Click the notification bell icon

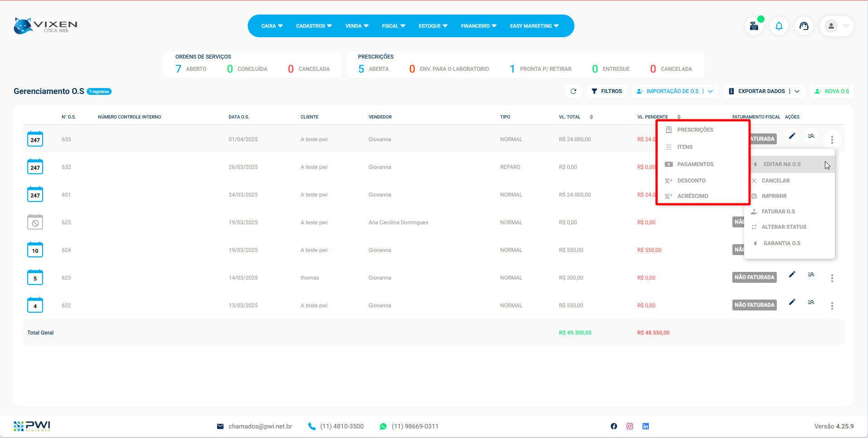779,26
